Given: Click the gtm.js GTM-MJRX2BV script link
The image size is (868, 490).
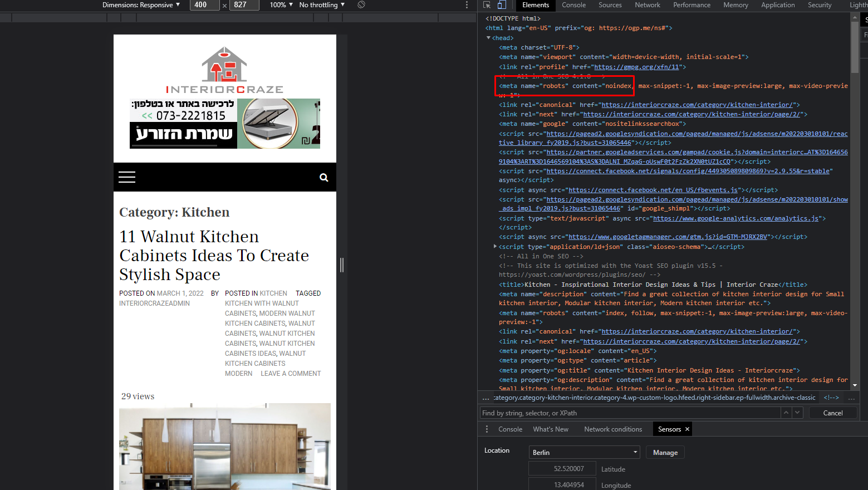Looking at the screenshot, I should pos(668,237).
